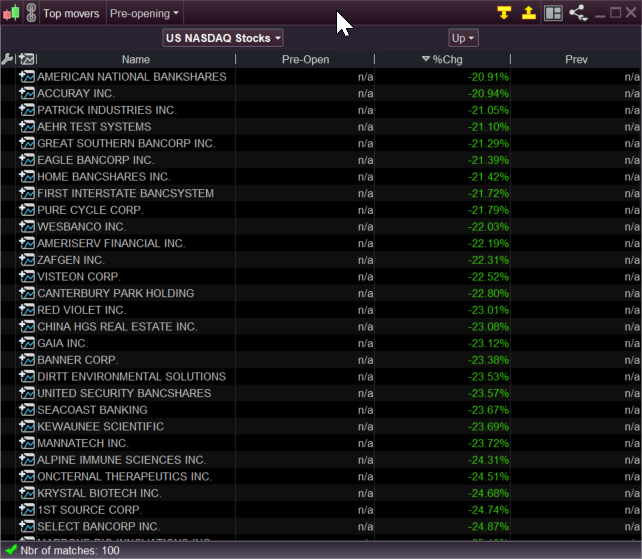The image size is (642, 559).
Task: Click the -24.87% change value
Action: click(x=488, y=526)
